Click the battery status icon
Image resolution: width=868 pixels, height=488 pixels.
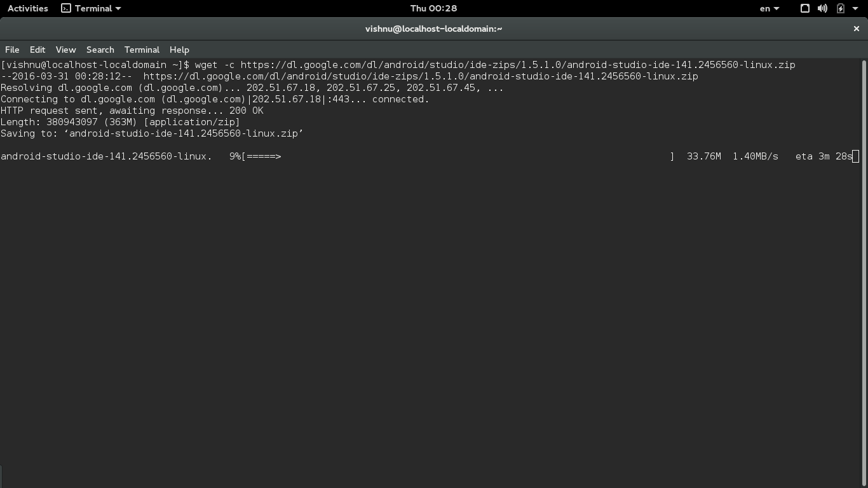[840, 8]
